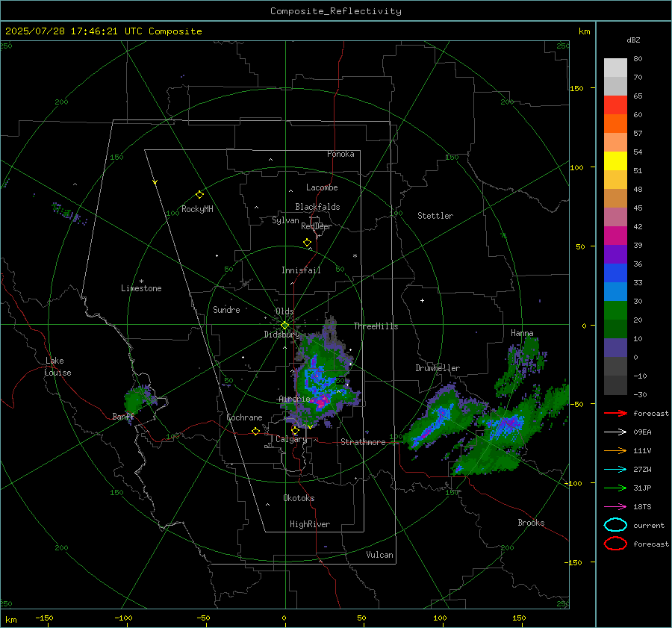Viewport: 672px width, 628px height.
Task: Click the Lake Louise label
Action: coord(57,367)
